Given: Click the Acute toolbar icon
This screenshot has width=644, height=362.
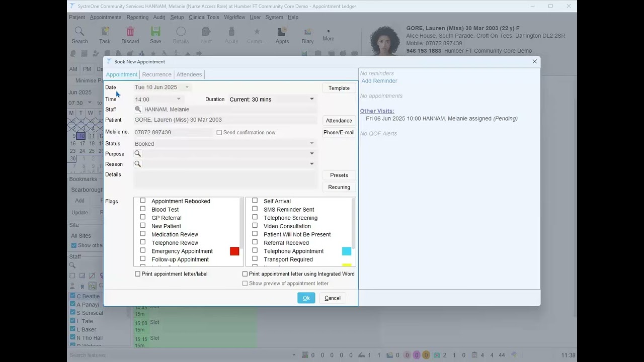Looking at the screenshot, I should click(x=231, y=35).
